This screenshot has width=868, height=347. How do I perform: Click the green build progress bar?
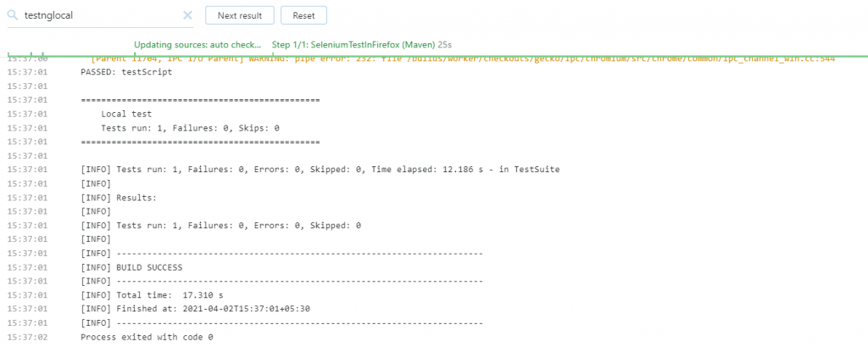coord(509,57)
